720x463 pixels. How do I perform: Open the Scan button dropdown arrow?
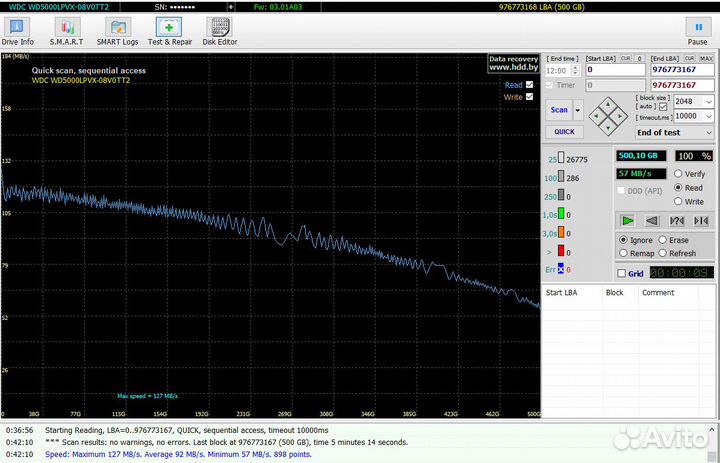577,110
